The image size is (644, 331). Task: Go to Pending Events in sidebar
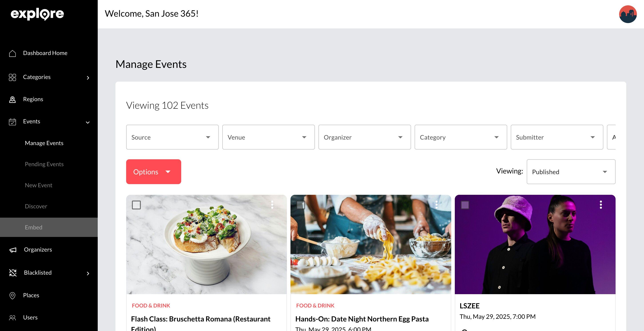(44, 164)
